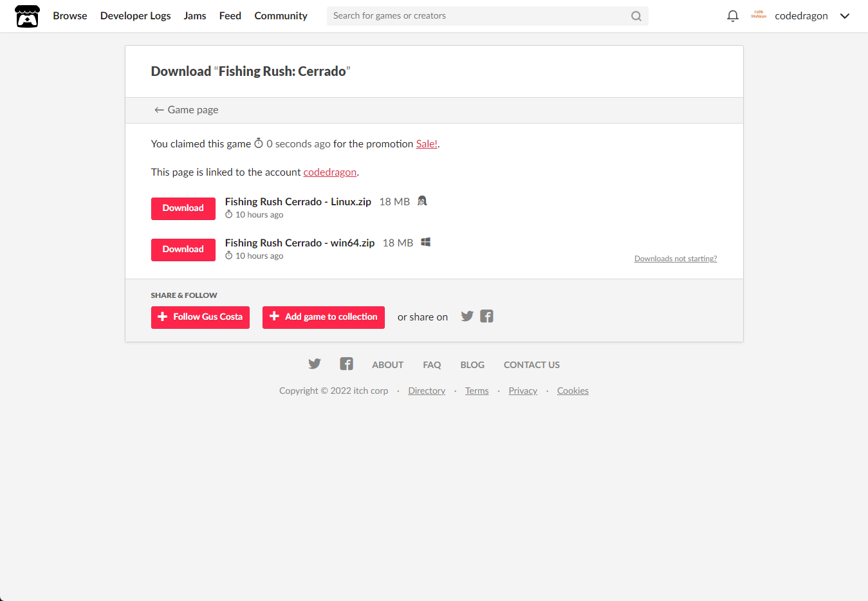Screen dimensions: 868x601
Task: Return to Game page link
Action: [186, 110]
